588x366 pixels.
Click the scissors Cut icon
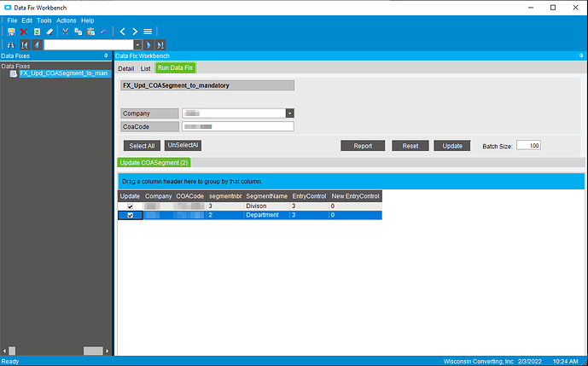(65, 32)
